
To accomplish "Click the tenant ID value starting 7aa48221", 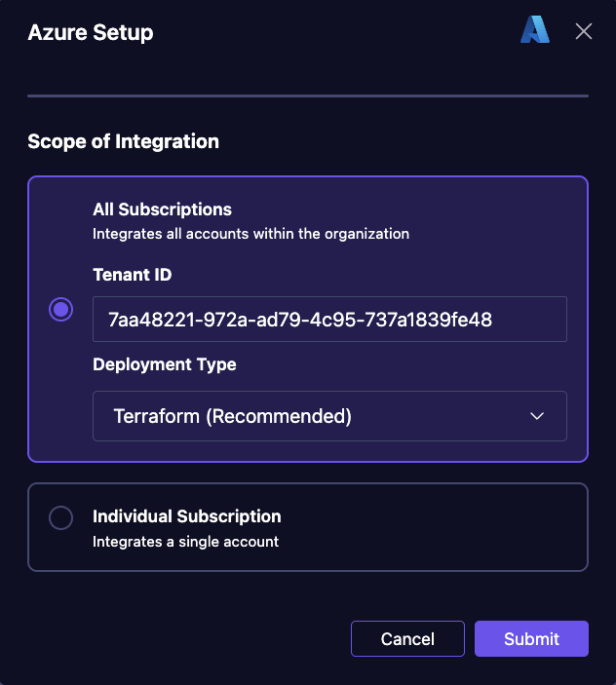I will [299, 320].
